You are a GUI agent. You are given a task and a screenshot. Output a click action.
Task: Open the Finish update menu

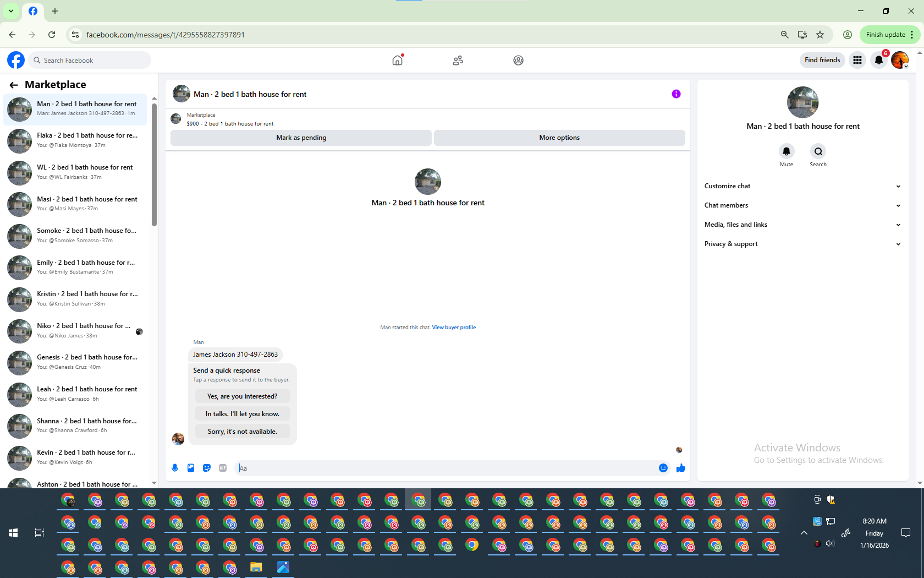coord(889,35)
